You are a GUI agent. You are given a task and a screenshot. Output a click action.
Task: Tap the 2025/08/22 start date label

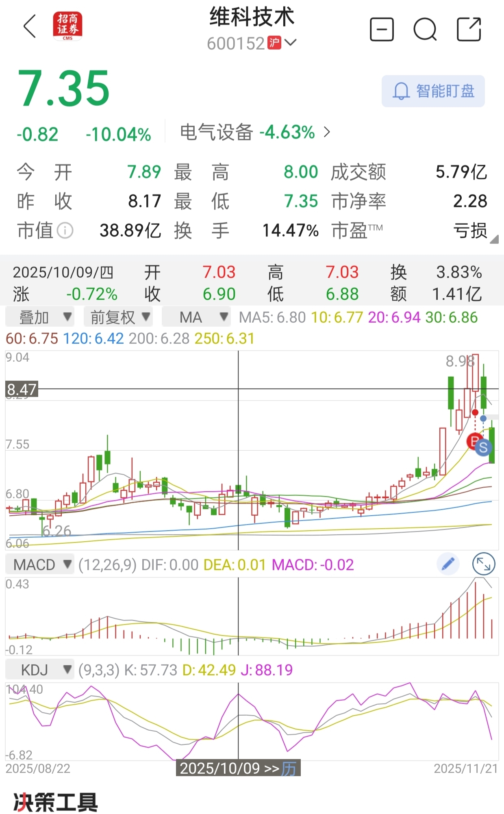(x=38, y=768)
